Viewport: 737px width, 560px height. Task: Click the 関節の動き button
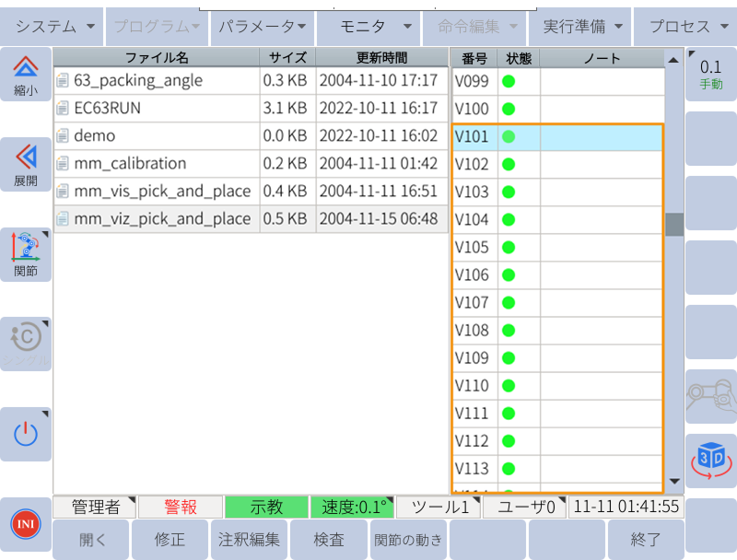click(408, 540)
